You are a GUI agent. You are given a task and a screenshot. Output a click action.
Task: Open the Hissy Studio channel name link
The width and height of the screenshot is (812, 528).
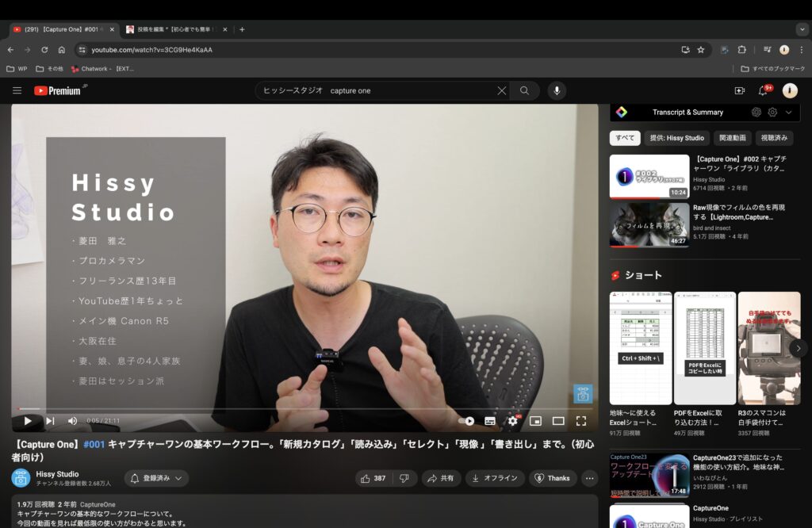point(57,474)
